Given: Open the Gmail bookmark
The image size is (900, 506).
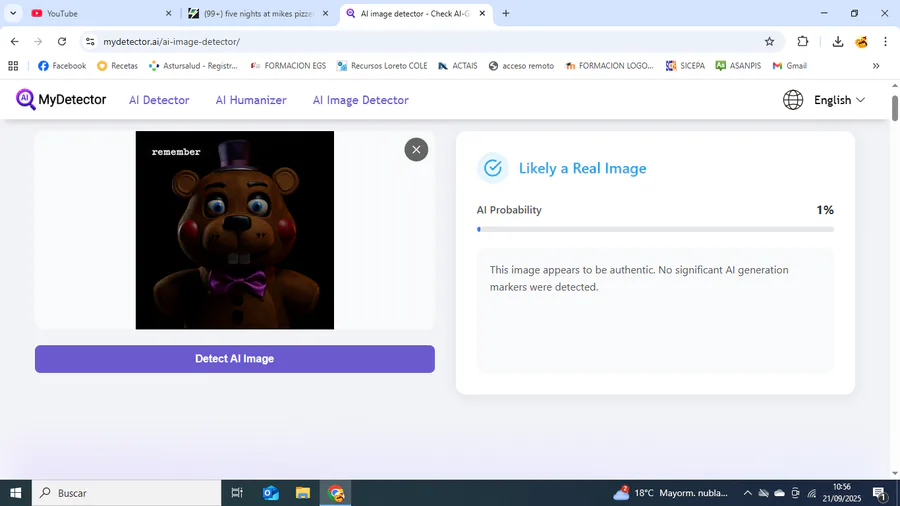Looking at the screenshot, I should pyautogui.click(x=790, y=66).
